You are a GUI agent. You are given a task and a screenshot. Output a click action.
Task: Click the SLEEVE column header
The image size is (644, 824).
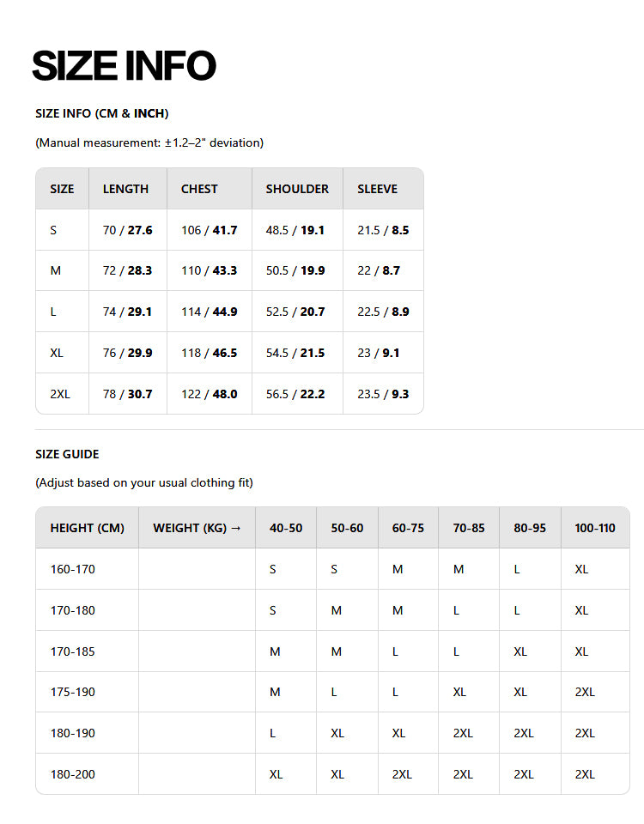click(378, 189)
